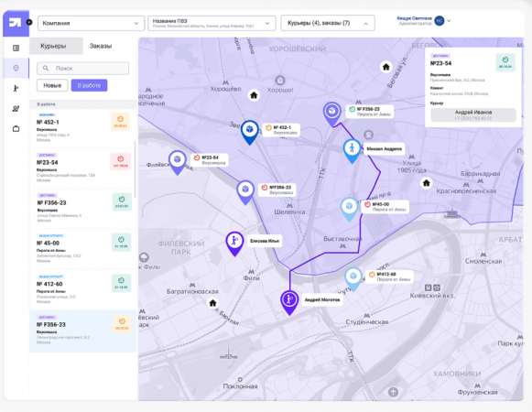
Task: Switch to the Заказы tab
Action: pyautogui.click(x=101, y=46)
